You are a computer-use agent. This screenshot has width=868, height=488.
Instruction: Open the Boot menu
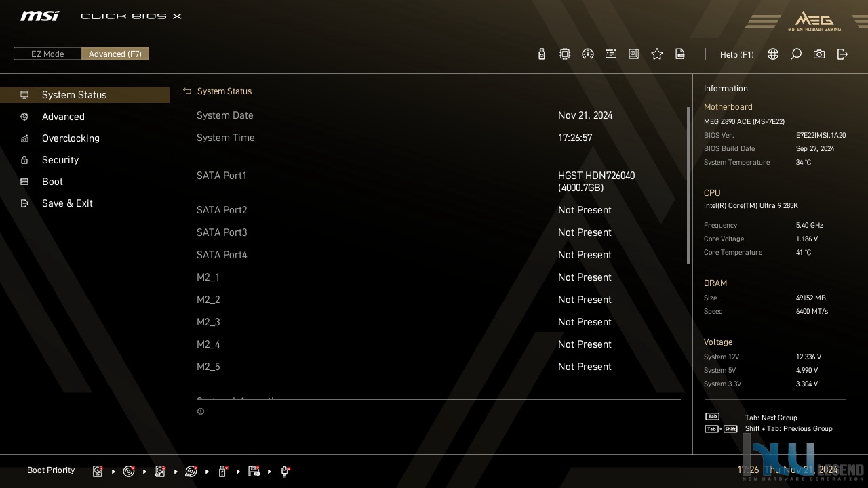(x=85, y=182)
